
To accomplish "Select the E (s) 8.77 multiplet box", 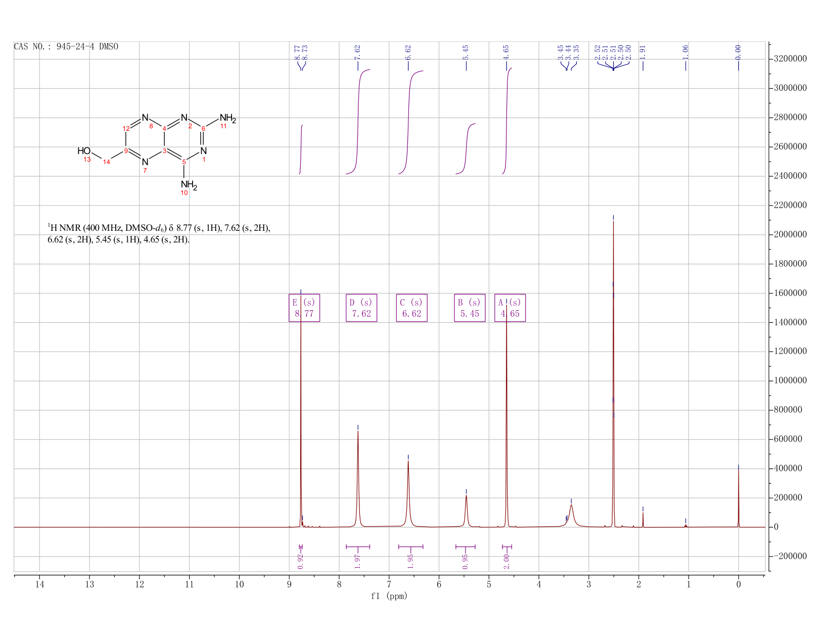I will (304, 308).
